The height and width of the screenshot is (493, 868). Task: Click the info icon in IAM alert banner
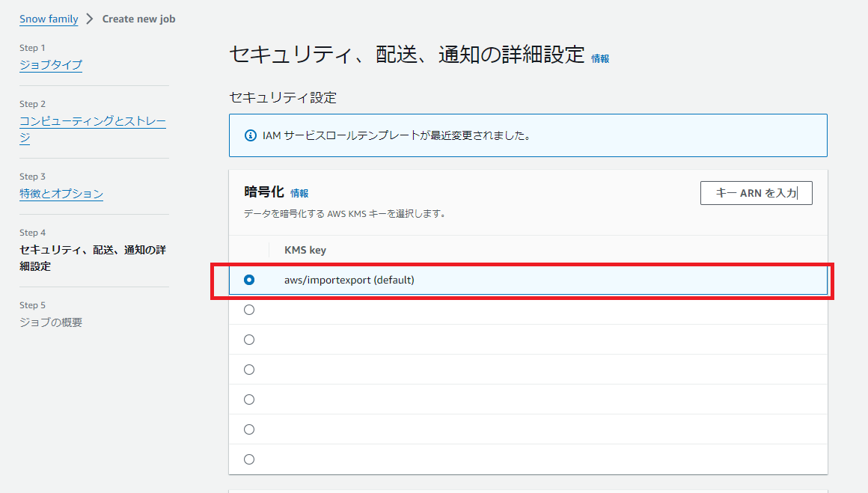tap(250, 135)
